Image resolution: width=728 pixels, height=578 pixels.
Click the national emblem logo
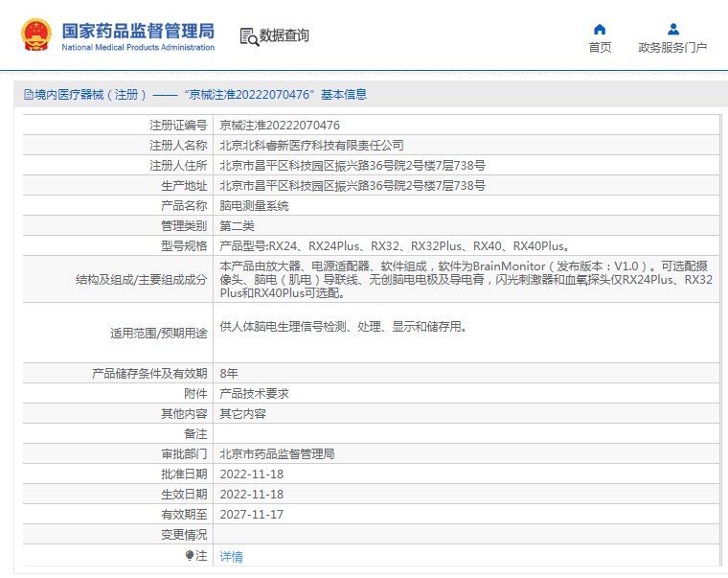point(35,35)
